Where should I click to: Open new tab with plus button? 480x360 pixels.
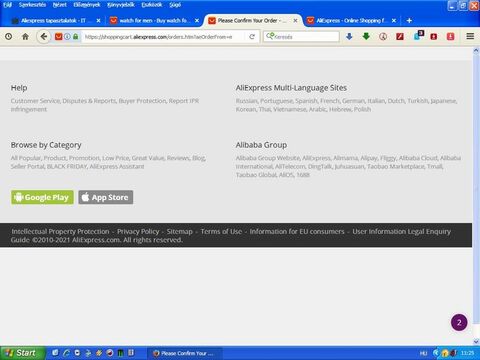pyautogui.click(x=409, y=21)
